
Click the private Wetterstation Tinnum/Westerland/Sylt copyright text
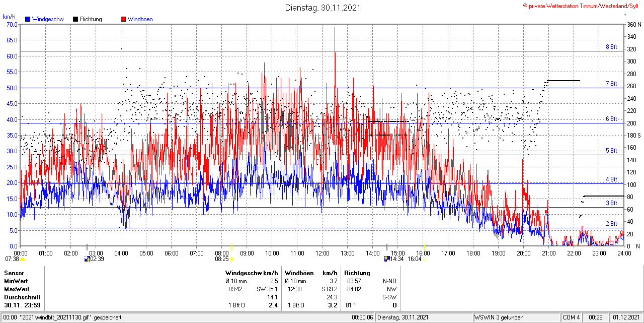coord(580,6)
